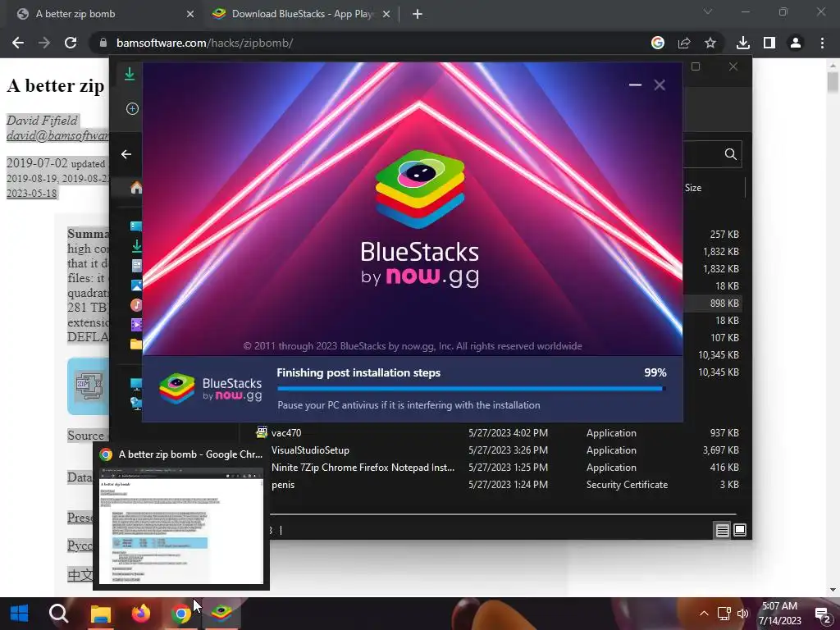
Task: Click the David Fifield author link
Action: tap(42, 120)
